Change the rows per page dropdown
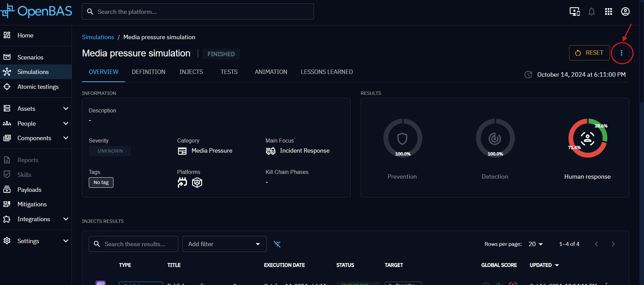This screenshot has width=644, height=285. (536, 244)
